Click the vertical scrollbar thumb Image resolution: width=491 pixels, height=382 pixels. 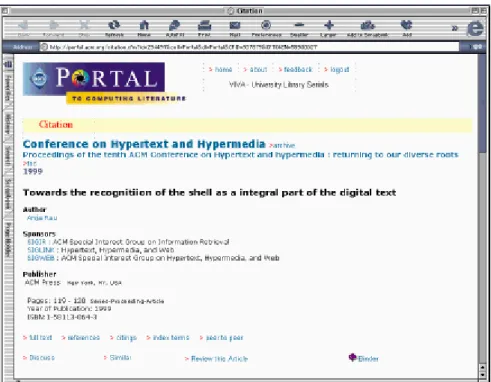(x=482, y=103)
